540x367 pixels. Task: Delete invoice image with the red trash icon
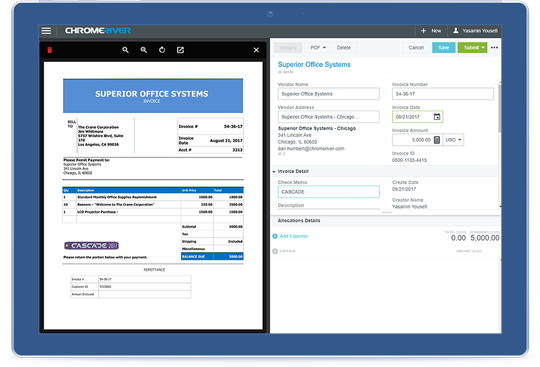(50, 50)
